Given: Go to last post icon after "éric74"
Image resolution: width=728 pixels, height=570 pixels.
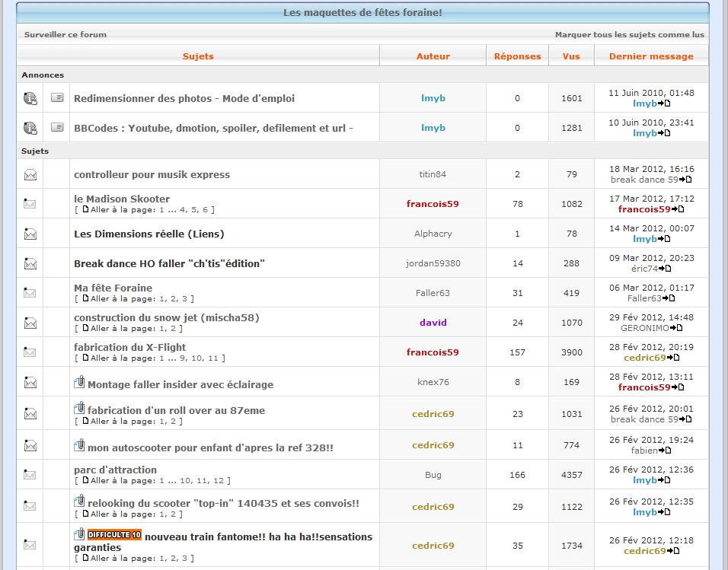Looking at the screenshot, I should 665,269.
